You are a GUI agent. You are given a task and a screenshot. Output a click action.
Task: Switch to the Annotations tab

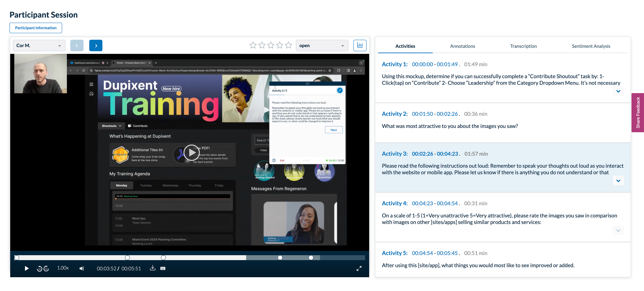click(x=462, y=46)
